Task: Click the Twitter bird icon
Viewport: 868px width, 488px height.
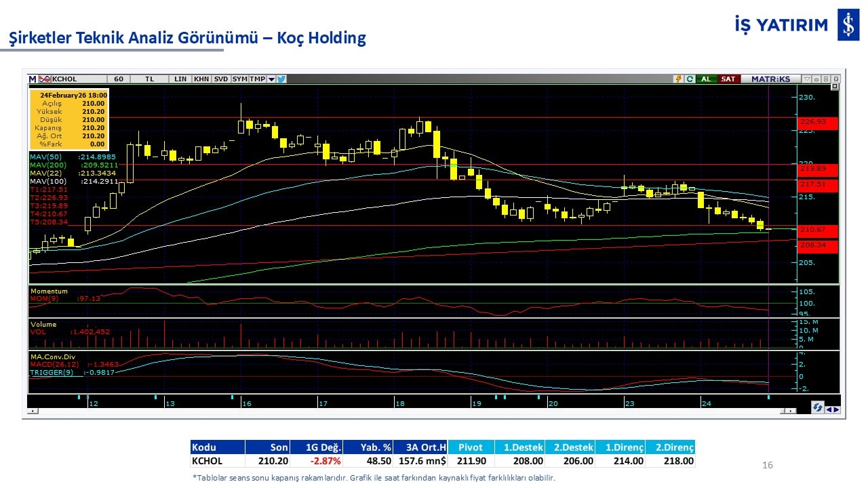Action: point(281,79)
